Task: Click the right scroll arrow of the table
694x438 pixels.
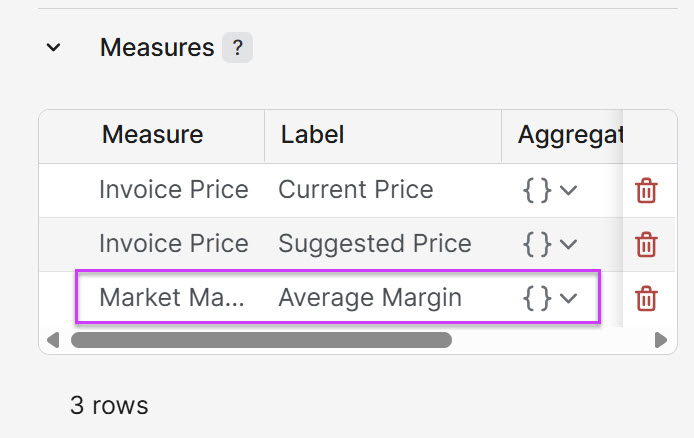Action: [660, 340]
